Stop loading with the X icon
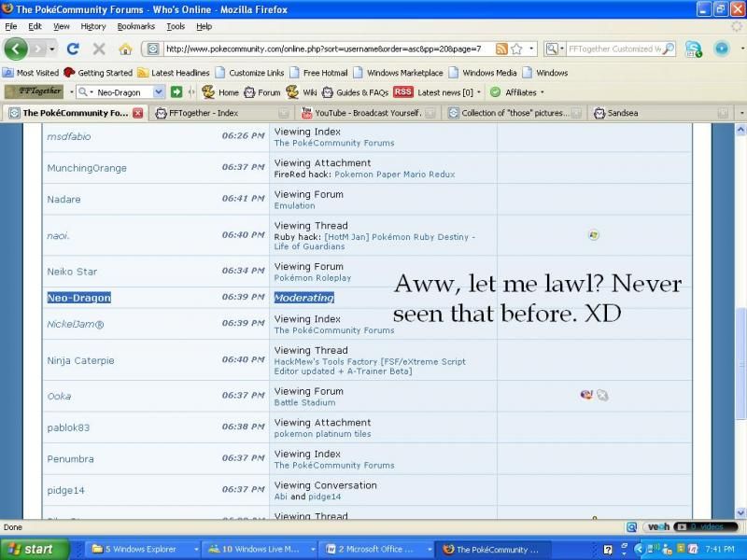The image size is (747, 560). tap(99, 49)
